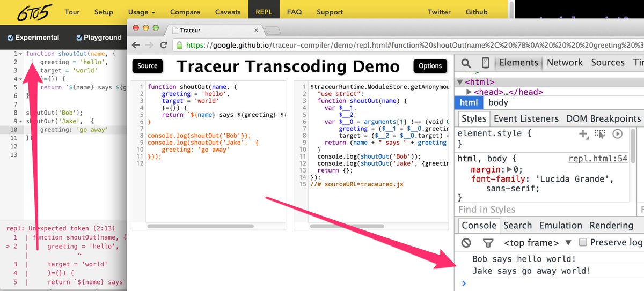Collapse code fold on line 4
This screenshot has height=291, width=644.
(20, 79)
